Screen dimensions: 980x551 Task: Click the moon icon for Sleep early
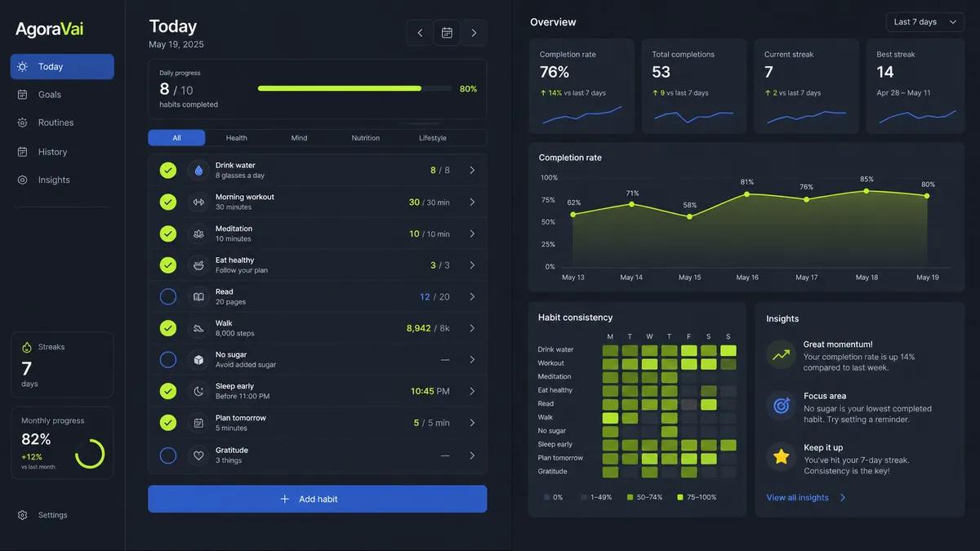[x=198, y=392]
